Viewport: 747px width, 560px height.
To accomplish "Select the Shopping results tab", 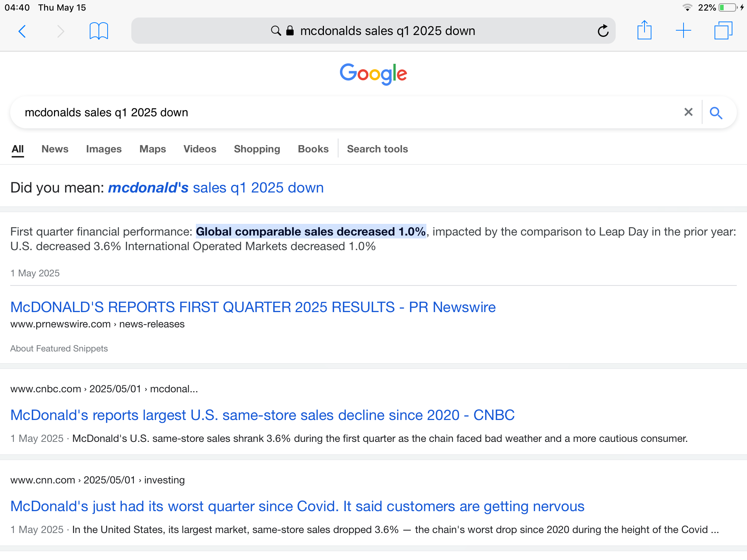I will pos(257,149).
